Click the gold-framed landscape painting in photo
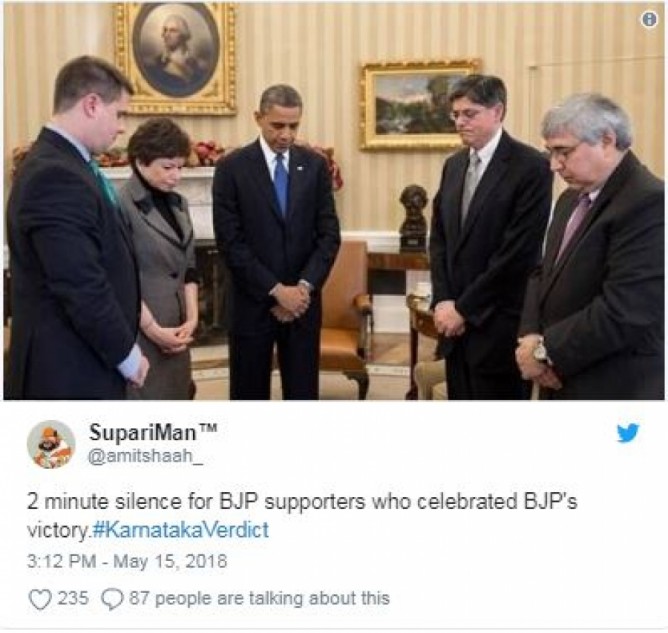 tap(419, 105)
